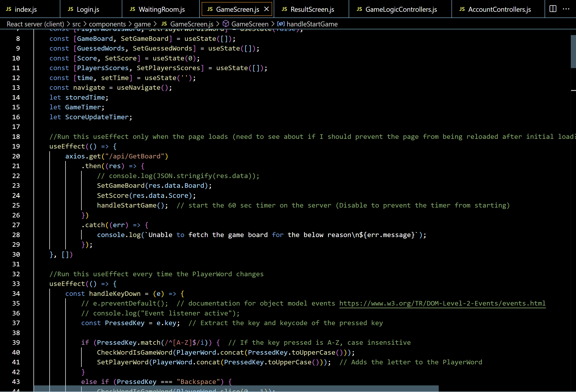Select 'React server (client)' breadcrumb
576x392 pixels.
click(x=35, y=24)
